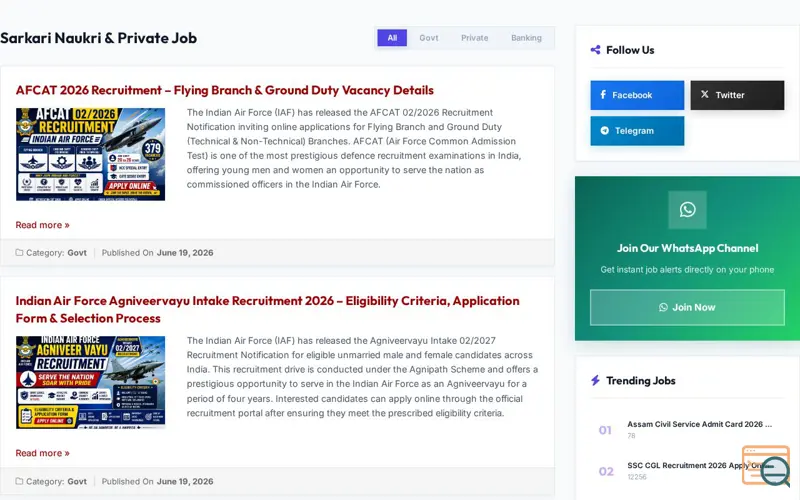Viewport: 800px width, 500px height.
Task: Click Read more under the Agniveervayu article
Action: click(x=42, y=453)
